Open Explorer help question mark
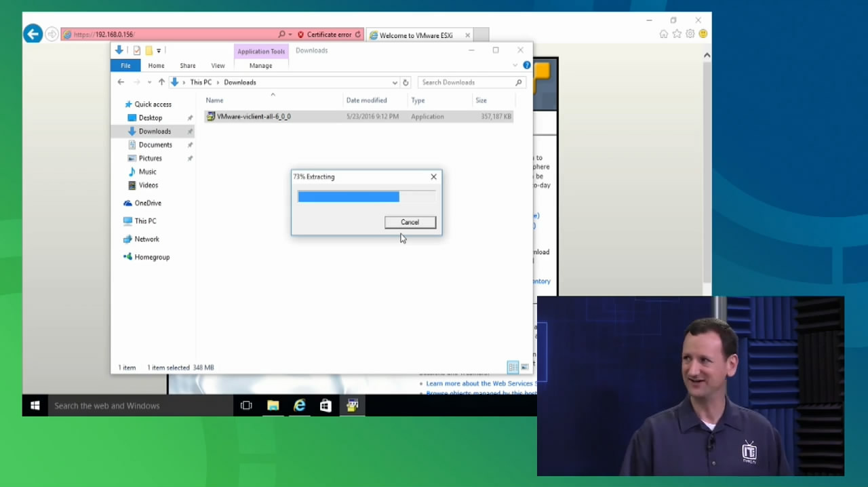The width and height of the screenshot is (868, 487). (x=527, y=65)
